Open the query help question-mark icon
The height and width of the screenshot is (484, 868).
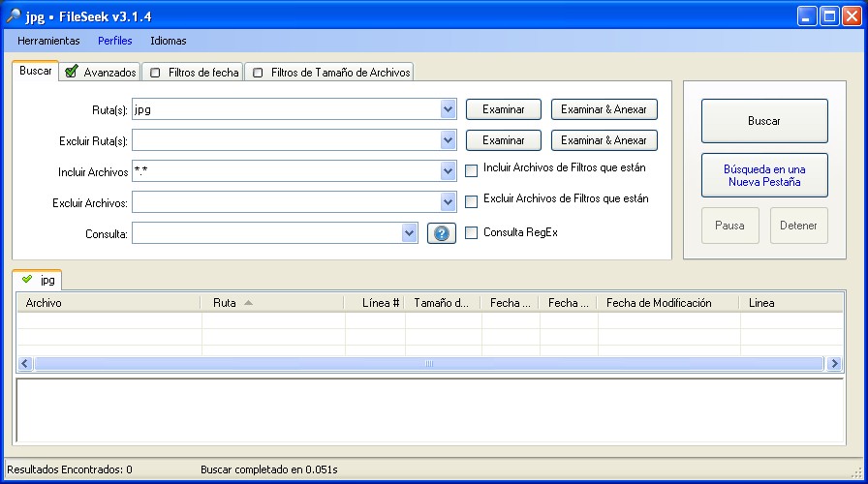click(x=441, y=233)
